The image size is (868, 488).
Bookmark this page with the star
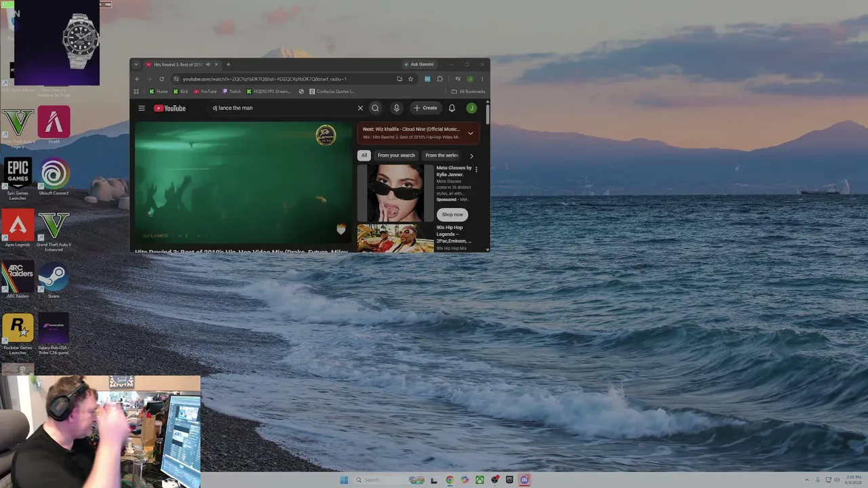point(410,79)
